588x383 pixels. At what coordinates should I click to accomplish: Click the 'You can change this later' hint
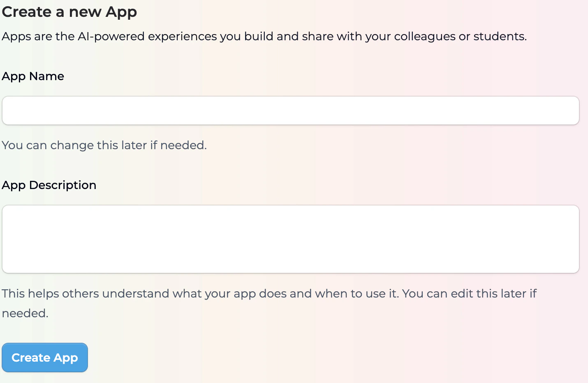104,145
